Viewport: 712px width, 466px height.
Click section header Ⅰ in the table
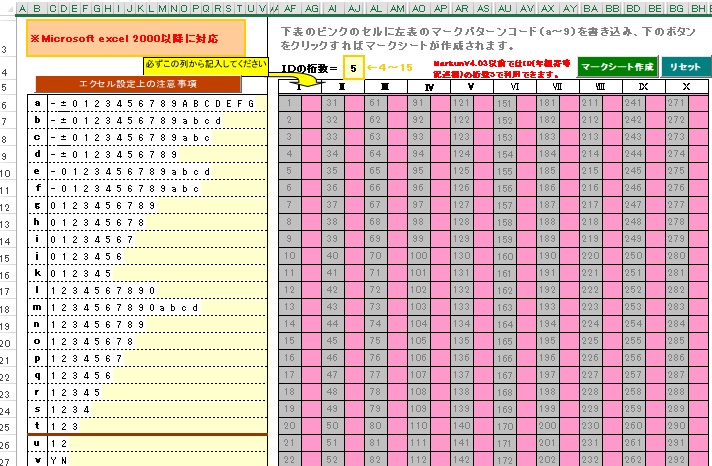[x=300, y=86]
